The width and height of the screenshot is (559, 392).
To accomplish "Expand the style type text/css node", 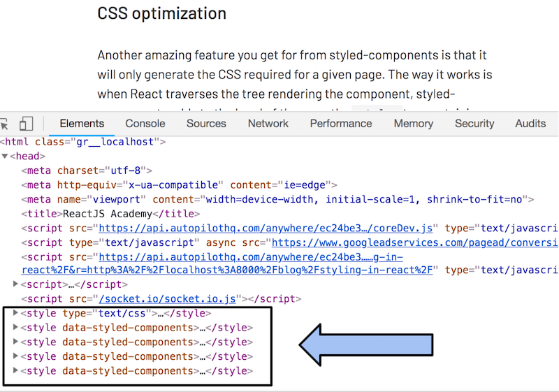I will coord(15,312).
